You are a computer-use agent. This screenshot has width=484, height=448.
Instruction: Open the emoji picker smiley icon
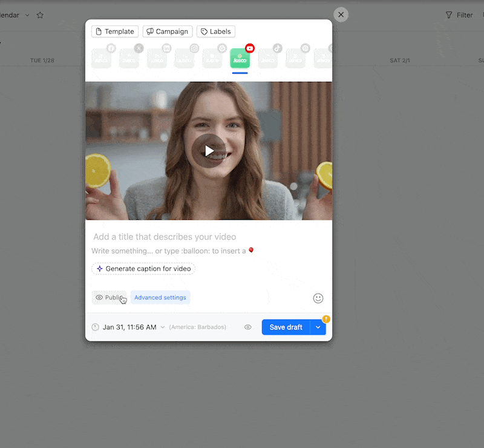[318, 298]
